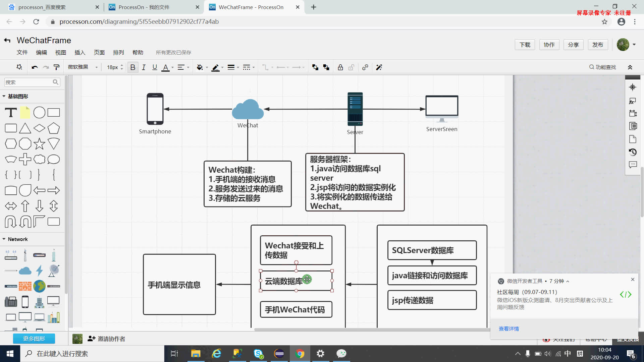Open text alignment dropdown

click(x=183, y=67)
